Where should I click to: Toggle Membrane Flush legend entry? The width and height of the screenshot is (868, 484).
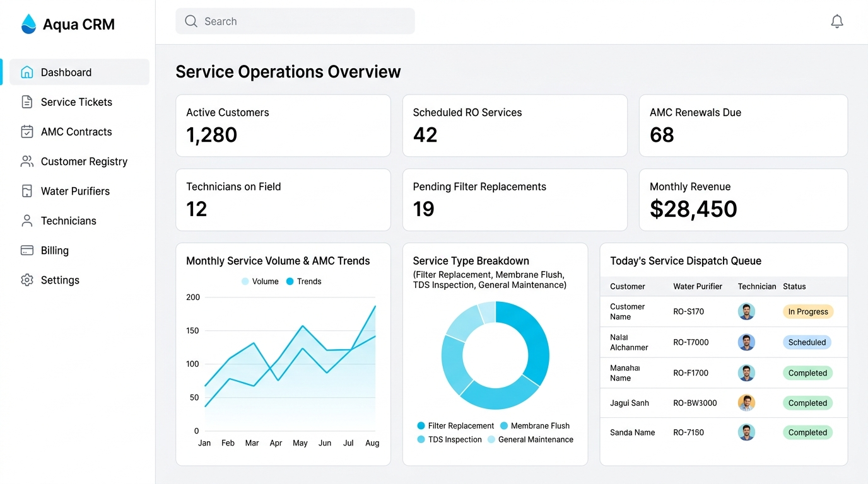tap(535, 426)
